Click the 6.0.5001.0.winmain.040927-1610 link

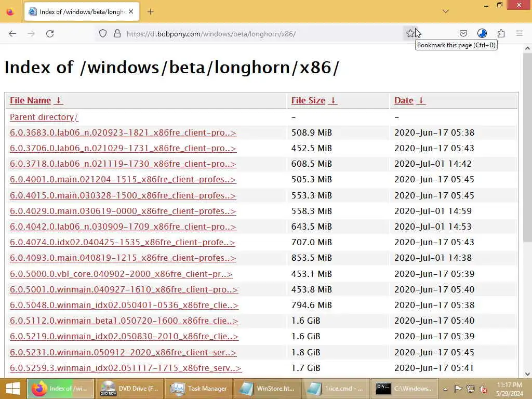(124, 289)
